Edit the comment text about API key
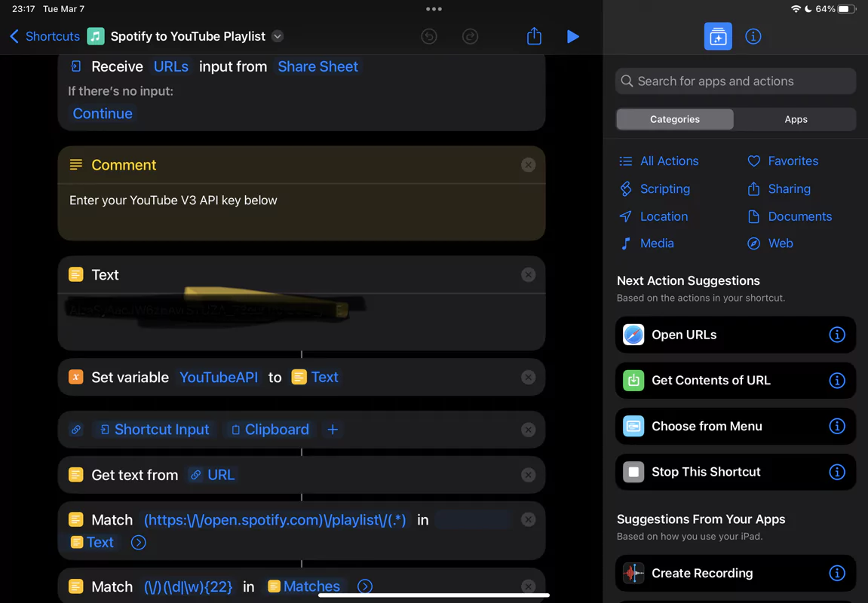The image size is (868, 603). pos(173,200)
